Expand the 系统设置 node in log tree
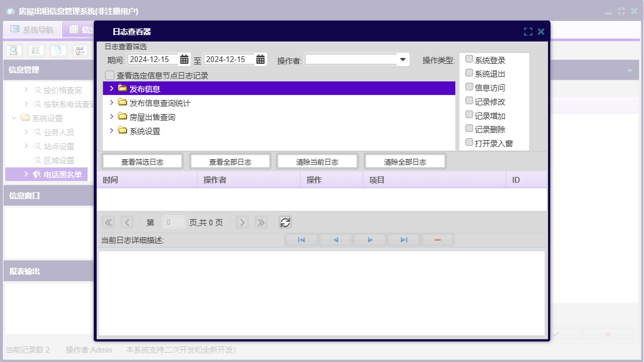The image size is (644, 362). click(111, 131)
